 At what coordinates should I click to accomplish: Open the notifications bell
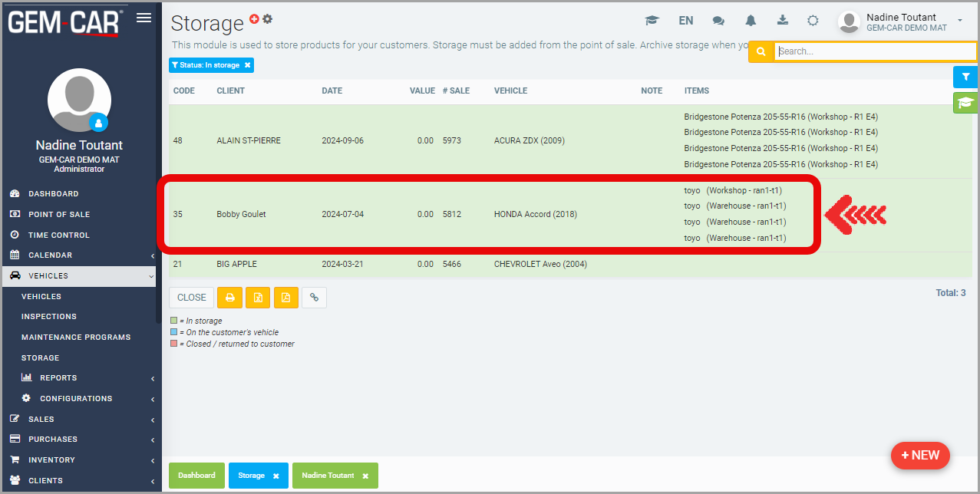click(x=751, y=21)
